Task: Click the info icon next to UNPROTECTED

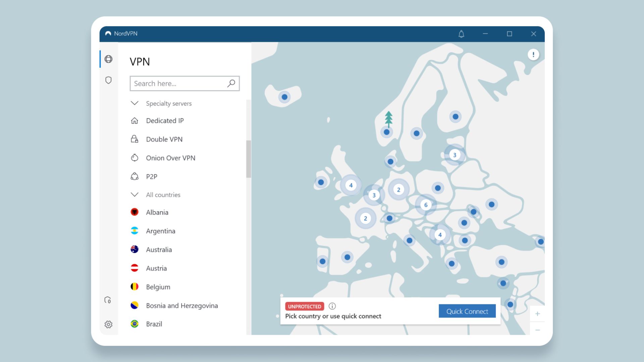Action: tap(332, 306)
